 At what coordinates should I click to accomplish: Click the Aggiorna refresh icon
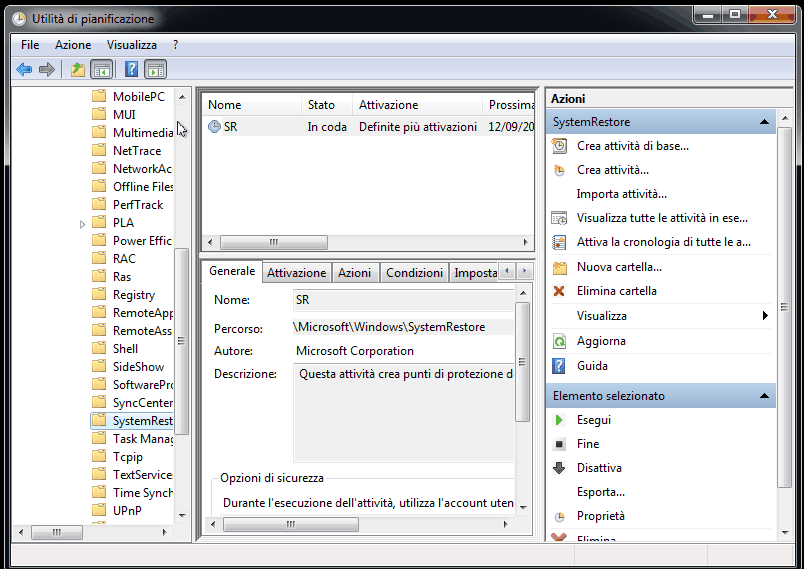click(x=559, y=341)
